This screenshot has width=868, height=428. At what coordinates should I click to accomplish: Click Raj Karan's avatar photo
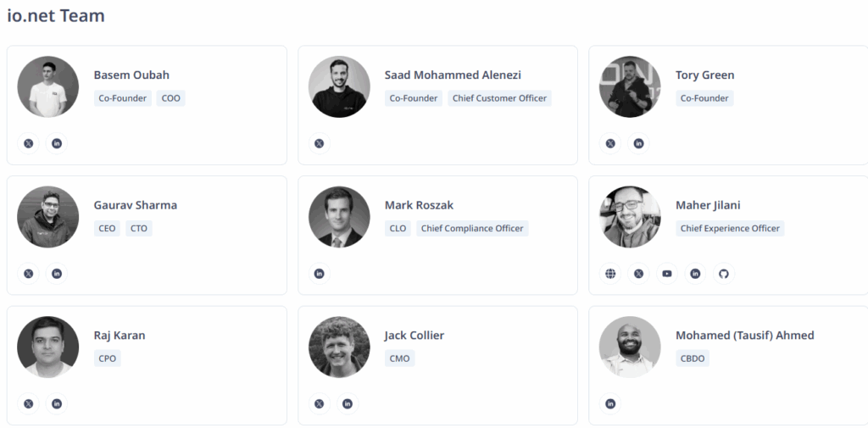pos(47,347)
